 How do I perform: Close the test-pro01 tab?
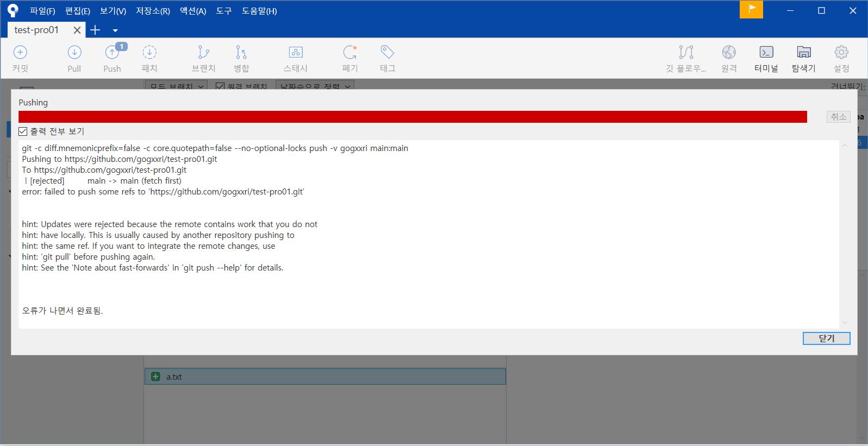click(77, 30)
